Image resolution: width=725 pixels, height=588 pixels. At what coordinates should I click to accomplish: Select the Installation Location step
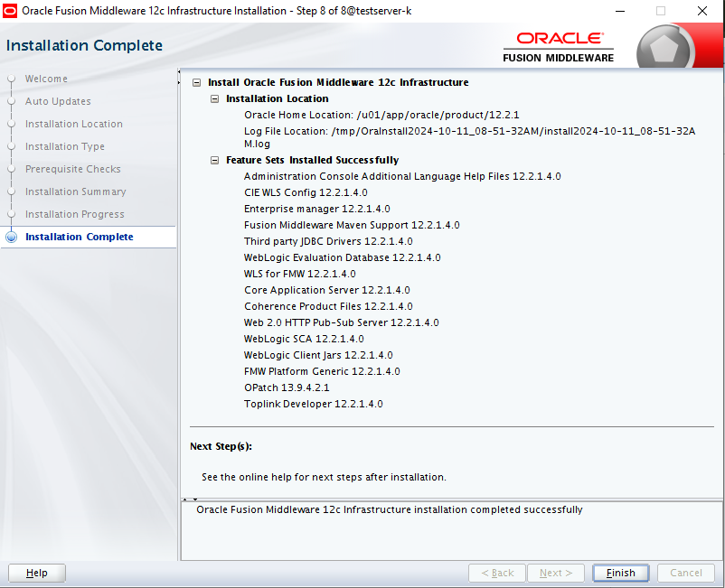click(x=74, y=124)
